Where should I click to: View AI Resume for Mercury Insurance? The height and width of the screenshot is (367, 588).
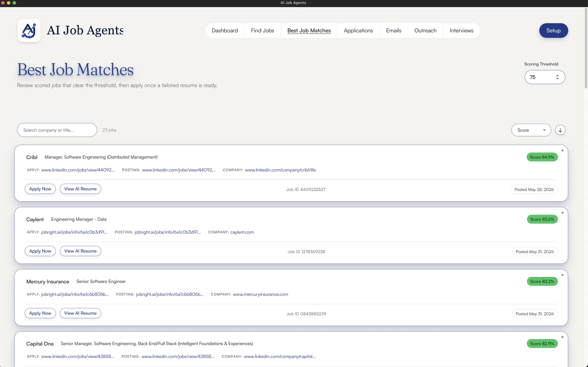(80, 313)
